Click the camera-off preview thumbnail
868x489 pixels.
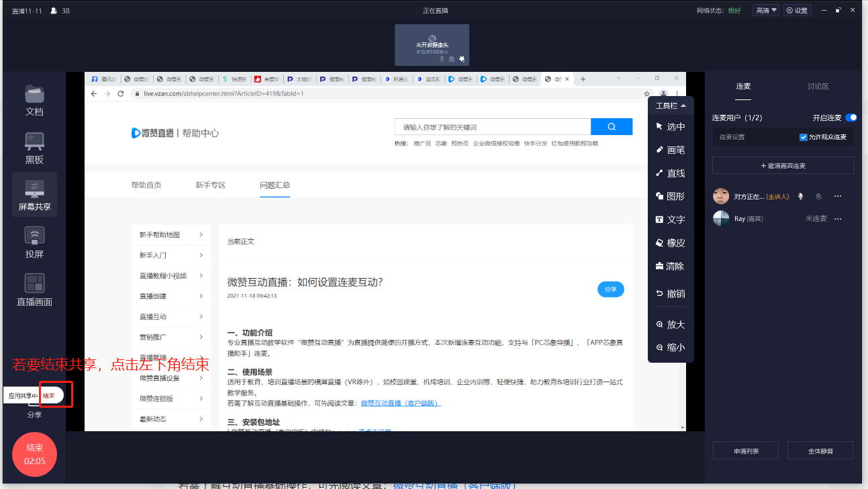pos(432,45)
